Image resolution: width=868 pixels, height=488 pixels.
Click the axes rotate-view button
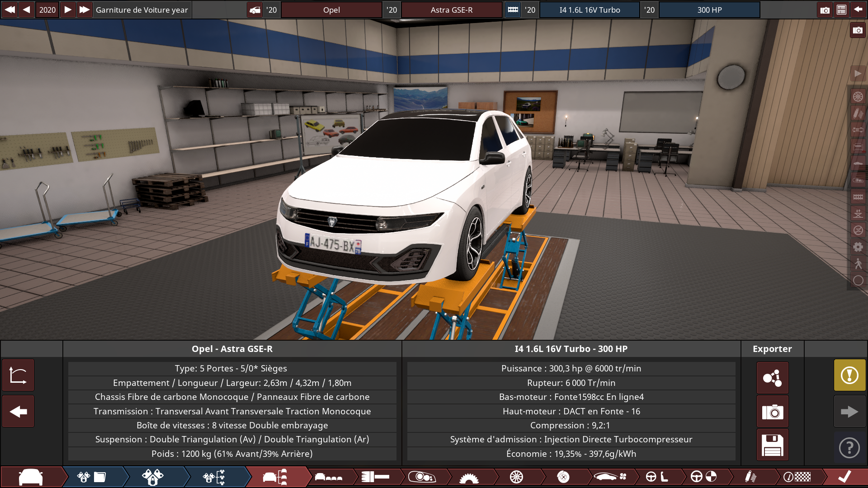18,375
